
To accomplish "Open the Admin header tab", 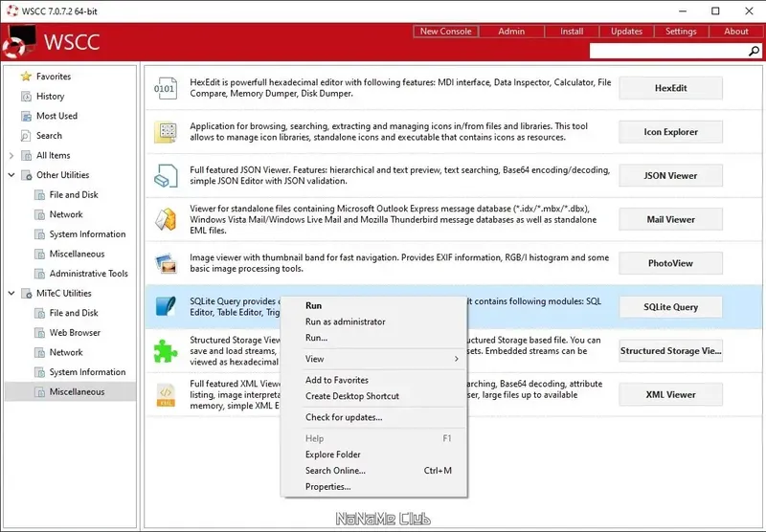I will [511, 32].
